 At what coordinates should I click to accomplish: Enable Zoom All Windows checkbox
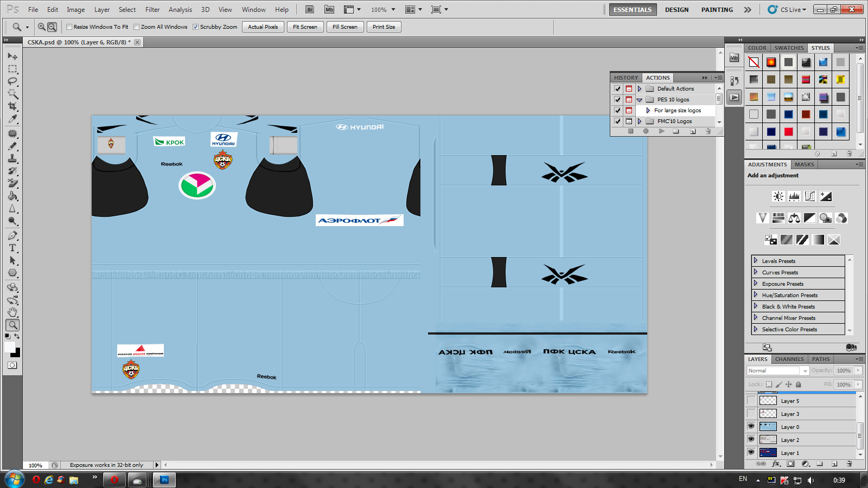137,27
